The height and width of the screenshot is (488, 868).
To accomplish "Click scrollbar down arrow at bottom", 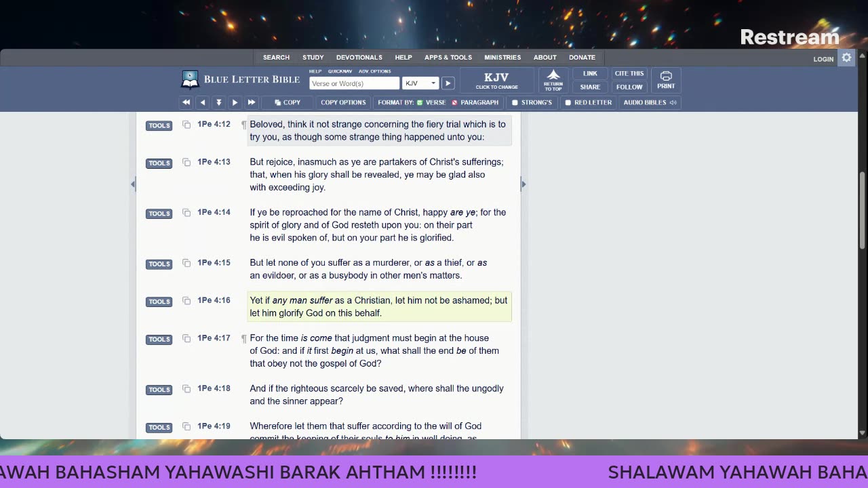I will click(863, 434).
